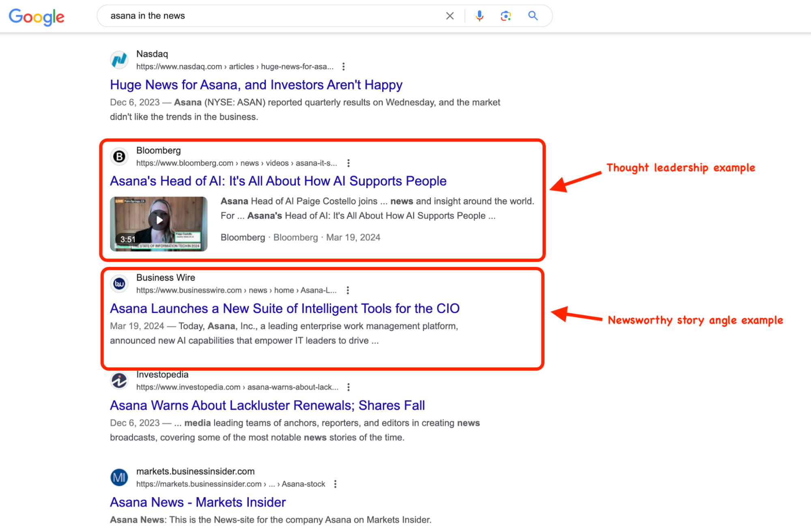The height and width of the screenshot is (532, 811).
Task: Click the 'Investopedia' source name
Action: 162,375
